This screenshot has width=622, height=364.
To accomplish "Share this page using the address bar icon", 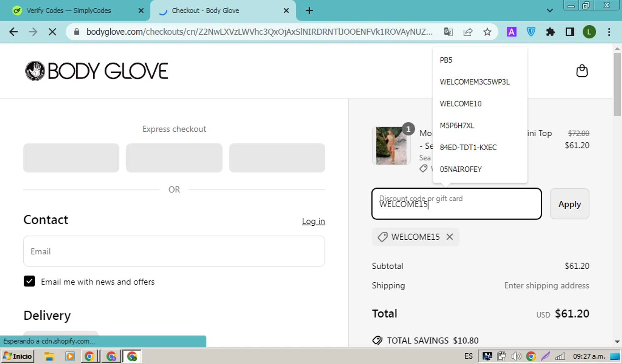I will pos(468,32).
